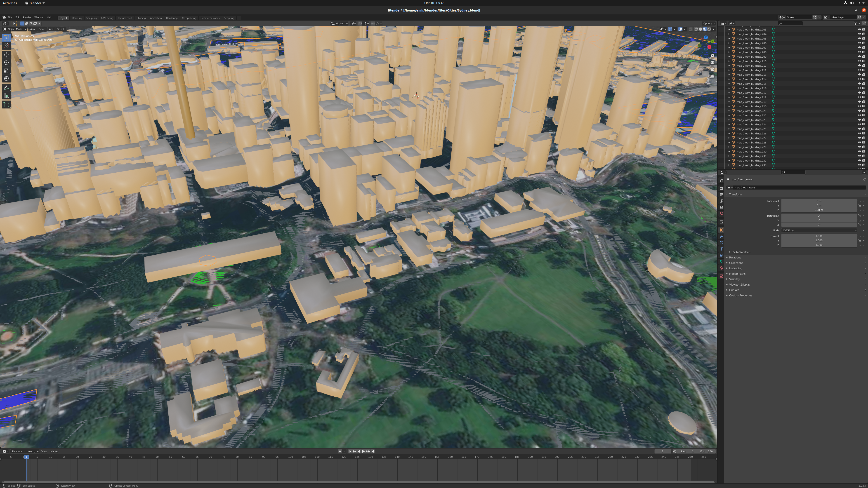
Task: Select the Move tool
Action: pos(6,55)
